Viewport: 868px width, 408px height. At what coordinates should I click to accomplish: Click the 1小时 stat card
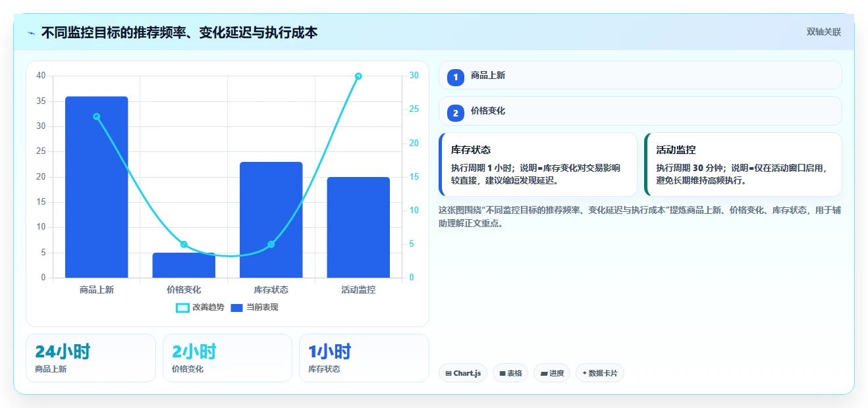coord(364,358)
